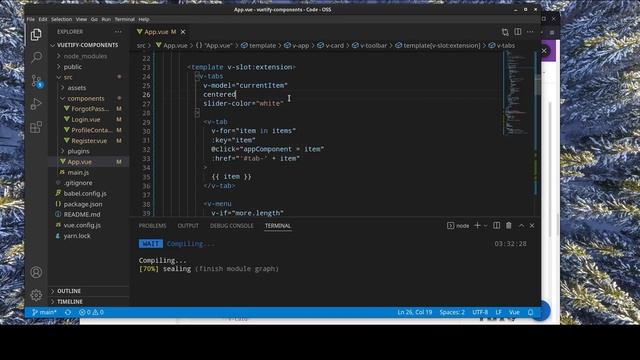The width and height of the screenshot is (640, 360).
Task: Open the Manage gear icon
Action: coord(36,295)
